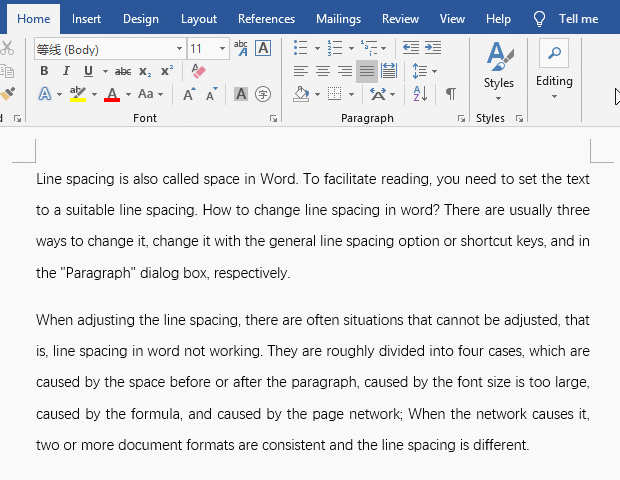Open the Phonetic Guide tool
The height and width of the screenshot is (480, 620).
click(241, 48)
